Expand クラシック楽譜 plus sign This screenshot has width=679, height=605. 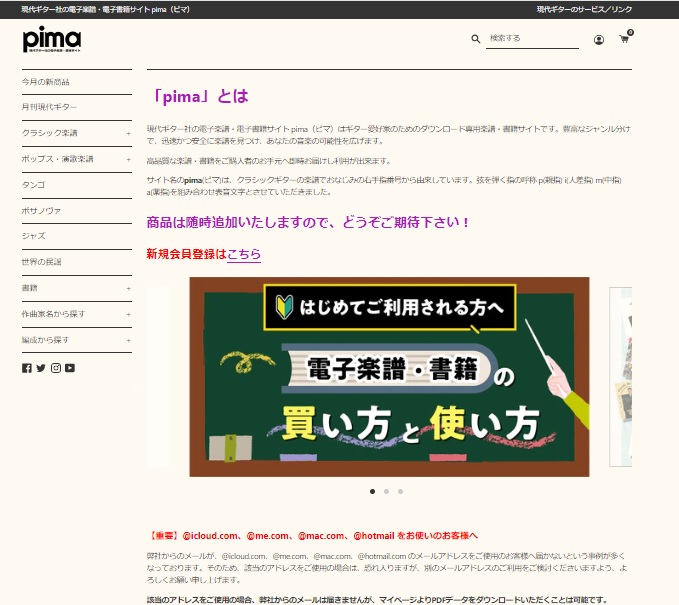pyautogui.click(x=128, y=133)
